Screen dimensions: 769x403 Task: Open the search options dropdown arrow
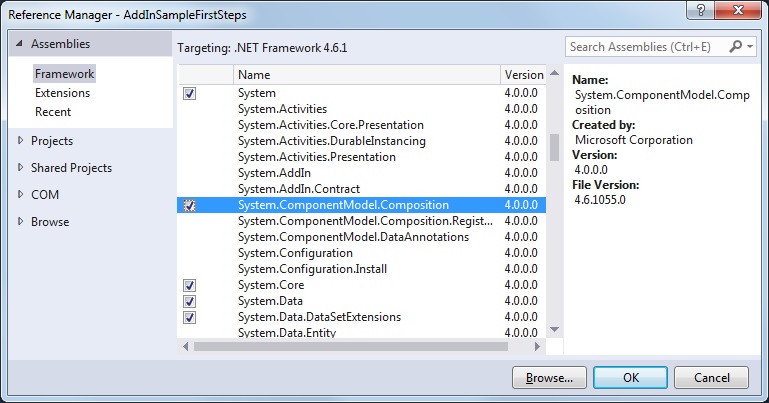click(x=750, y=47)
